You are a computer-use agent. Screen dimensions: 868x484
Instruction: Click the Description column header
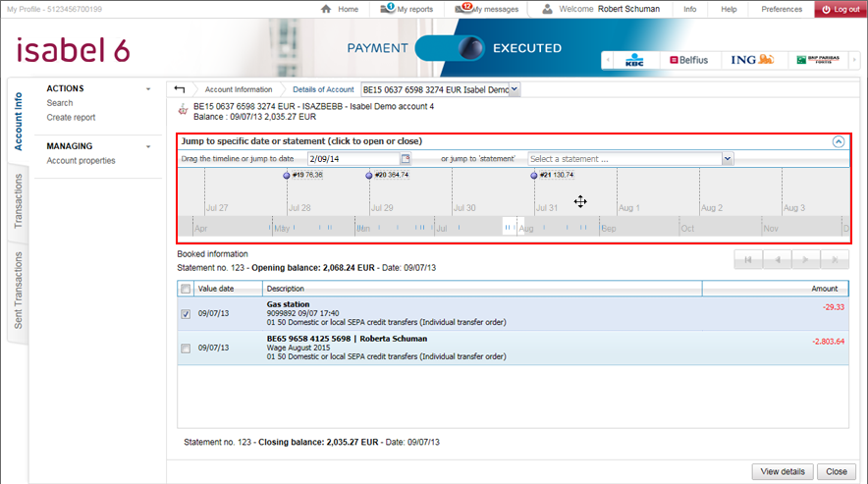481,289
